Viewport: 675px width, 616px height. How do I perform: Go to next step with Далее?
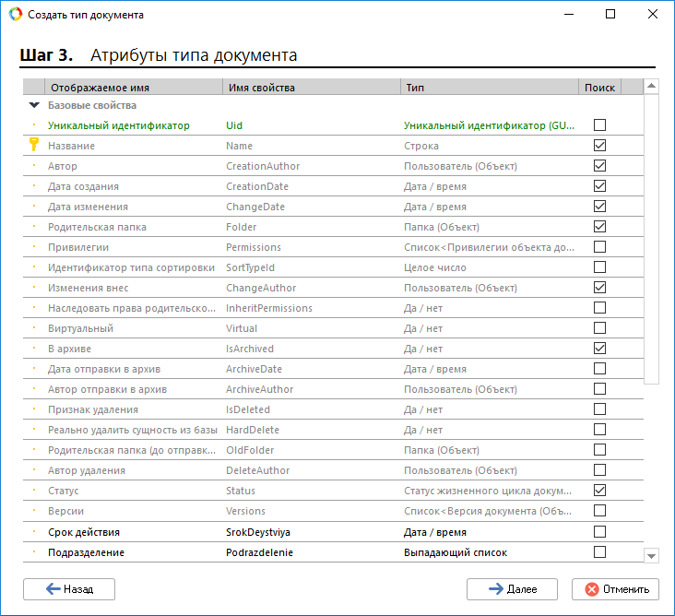coord(513,589)
